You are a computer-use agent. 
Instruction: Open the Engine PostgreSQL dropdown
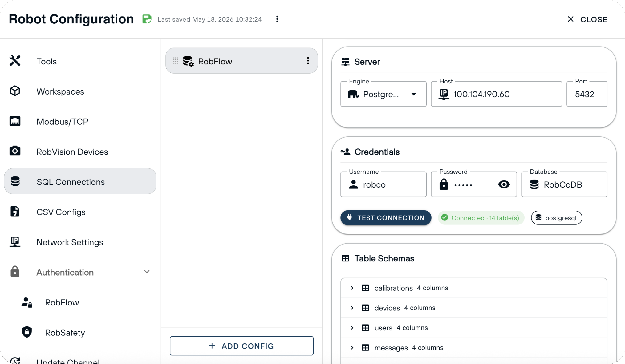click(383, 94)
